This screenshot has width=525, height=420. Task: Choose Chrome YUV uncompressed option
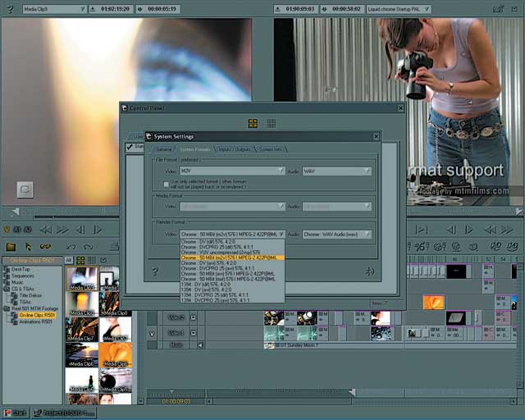232,252
